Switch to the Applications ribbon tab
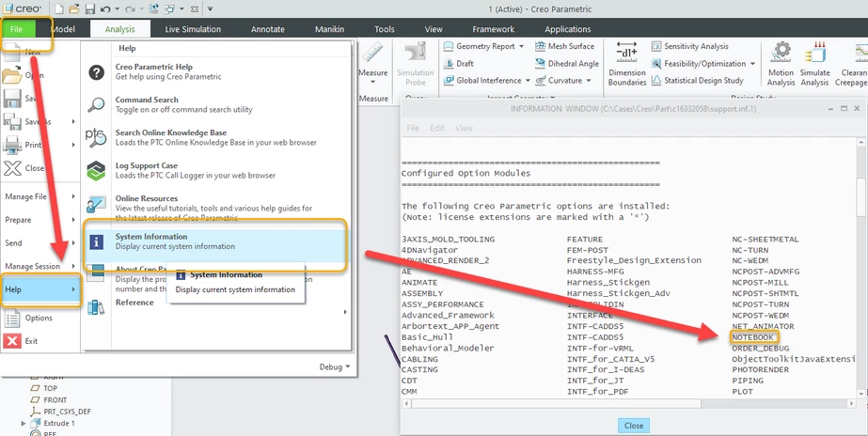 point(567,29)
